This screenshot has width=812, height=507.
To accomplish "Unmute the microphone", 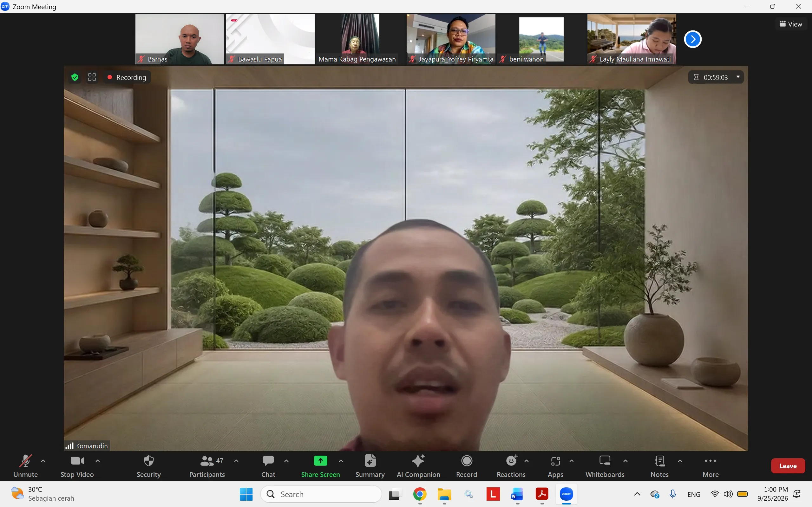I will (x=25, y=466).
